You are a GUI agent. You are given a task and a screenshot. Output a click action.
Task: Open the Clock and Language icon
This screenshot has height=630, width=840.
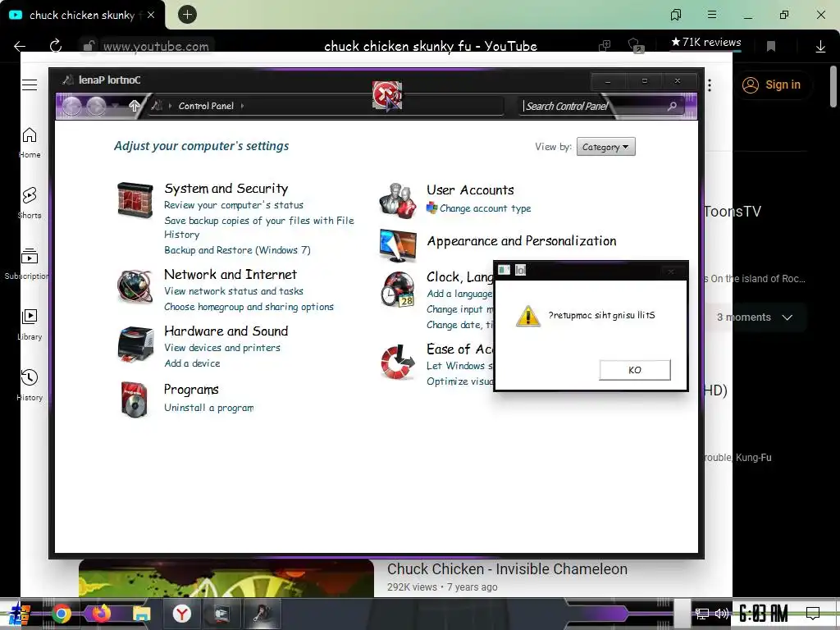pyautogui.click(x=398, y=290)
